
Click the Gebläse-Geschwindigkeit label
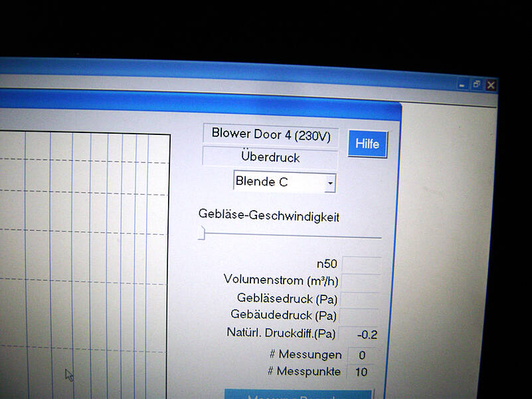(269, 215)
